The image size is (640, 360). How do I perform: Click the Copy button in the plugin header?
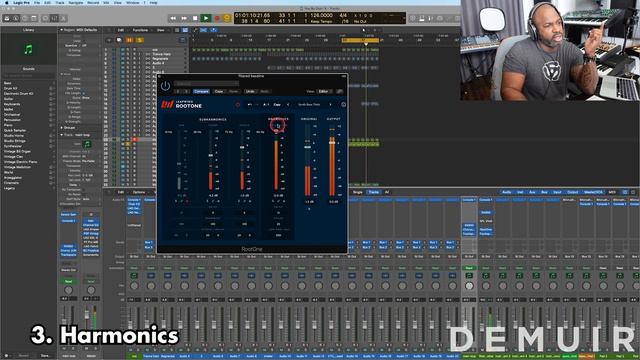coord(219,91)
